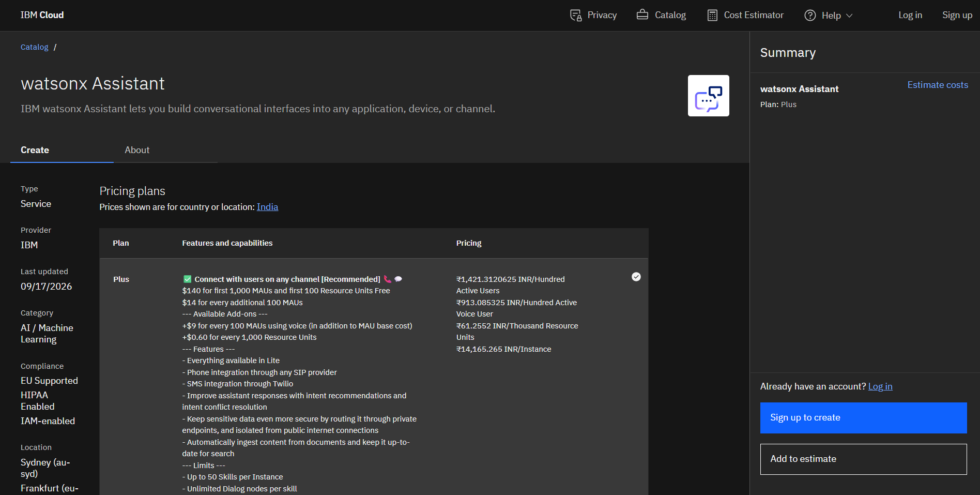980x495 pixels.
Task: Click the Last updated date 09/17/2026
Action: [46, 287]
